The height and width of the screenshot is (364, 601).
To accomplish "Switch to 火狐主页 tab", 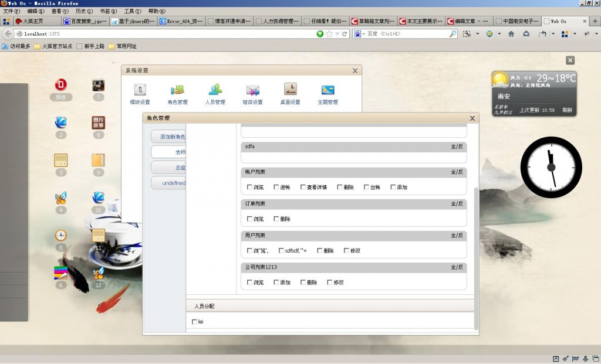I will 37,21.
